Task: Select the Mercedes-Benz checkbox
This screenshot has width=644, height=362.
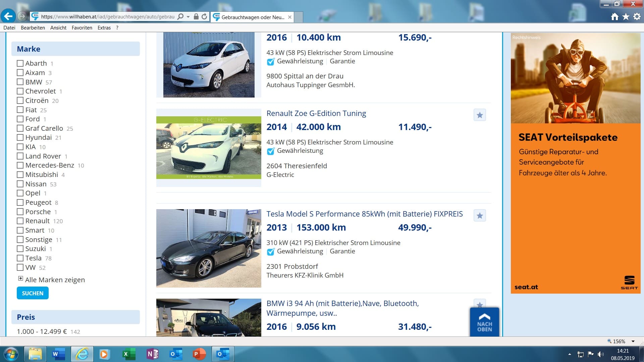Action: click(x=20, y=165)
